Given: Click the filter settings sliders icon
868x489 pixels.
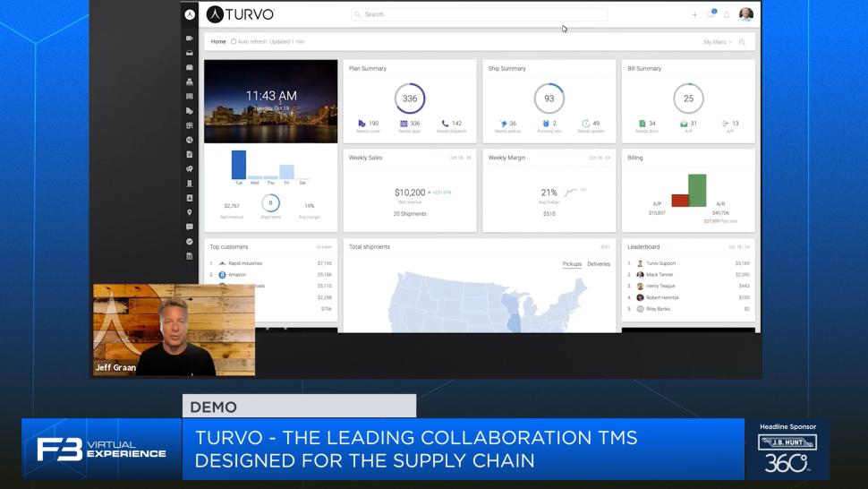Looking at the screenshot, I should point(742,42).
